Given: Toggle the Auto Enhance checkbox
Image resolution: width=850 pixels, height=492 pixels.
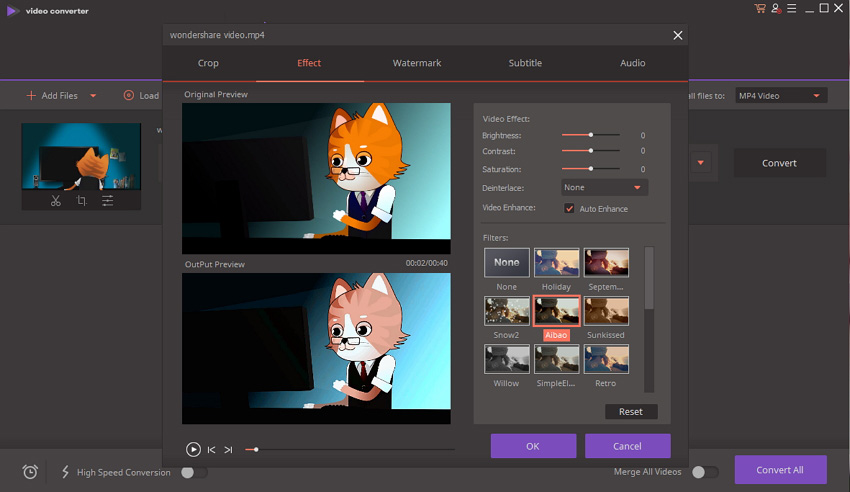Looking at the screenshot, I should [570, 208].
